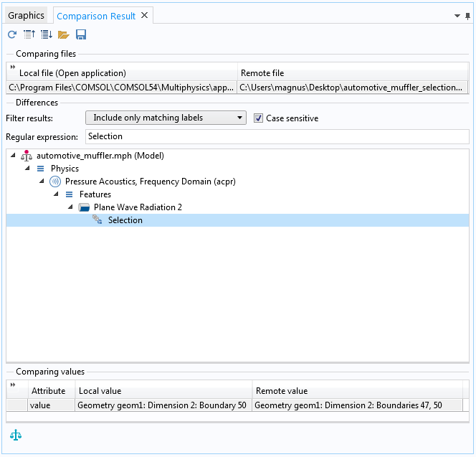Select Plane Wave Radiation 2 tree item
476x457 pixels.
click(138, 207)
